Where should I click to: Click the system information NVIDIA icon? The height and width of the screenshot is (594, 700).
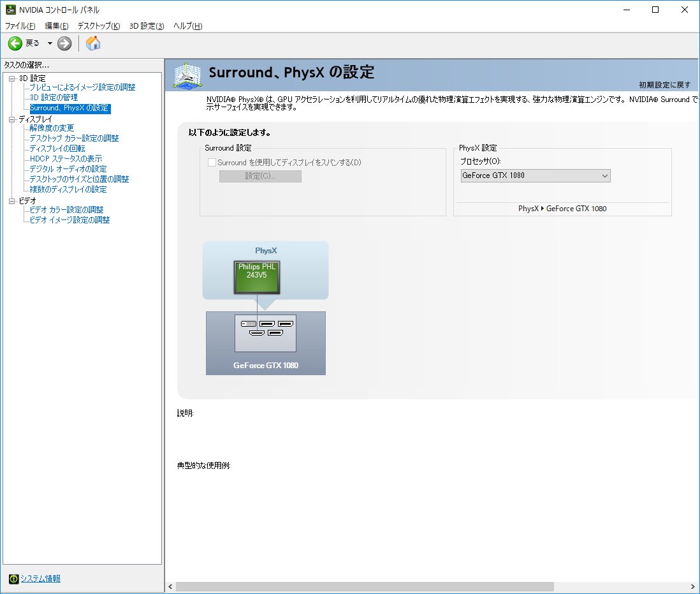pos(13,579)
